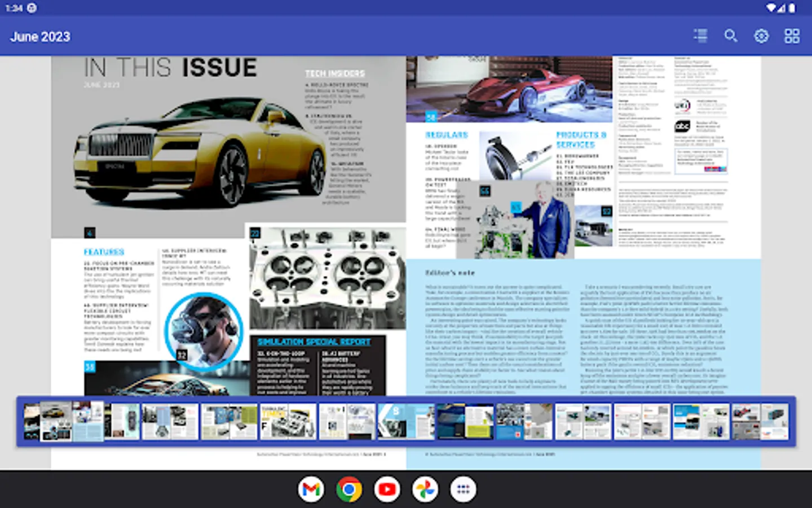Launch Chrome from the dock

click(x=349, y=489)
